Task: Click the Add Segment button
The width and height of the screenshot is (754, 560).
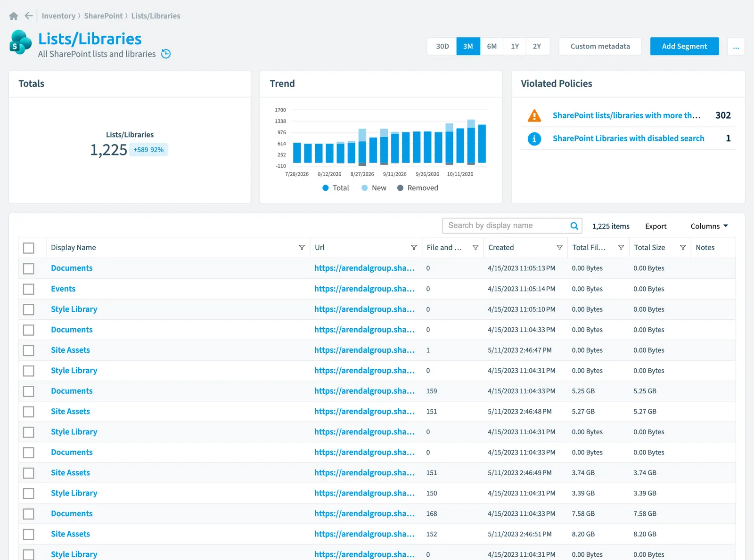Action: pos(684,46)
